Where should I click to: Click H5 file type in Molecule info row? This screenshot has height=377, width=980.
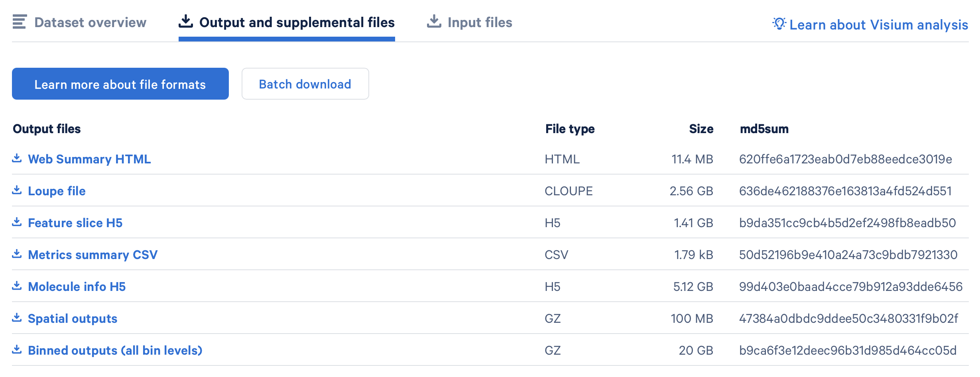coord(553,287)
